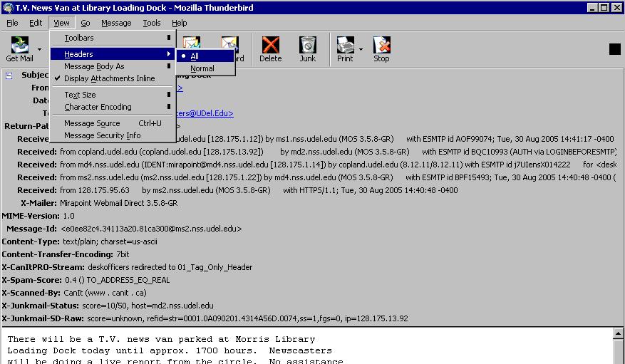The width and height of the screenshot is (625, 364).
Task: Click X-Scanned-By CanIt value
Action: tap(105, 293)
